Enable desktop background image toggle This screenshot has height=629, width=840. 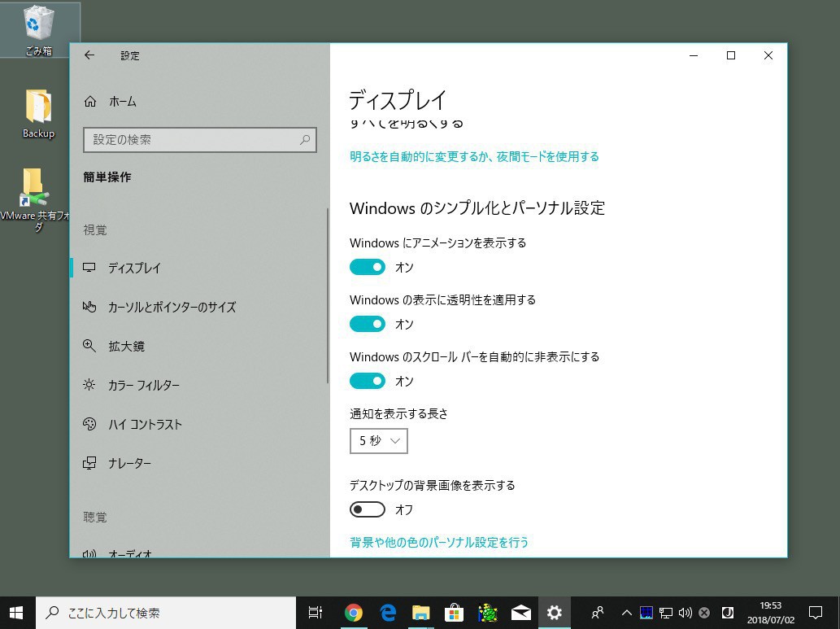tap(368, 509)
